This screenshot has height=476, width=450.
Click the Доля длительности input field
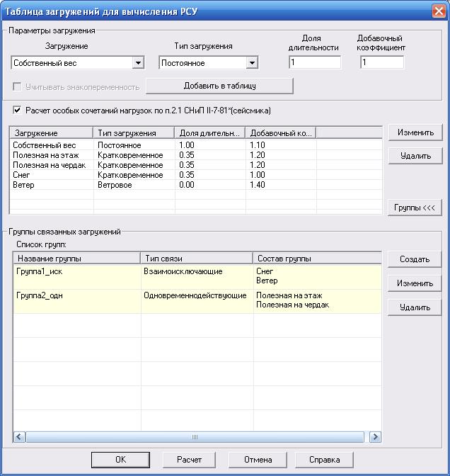click(315, 62)
